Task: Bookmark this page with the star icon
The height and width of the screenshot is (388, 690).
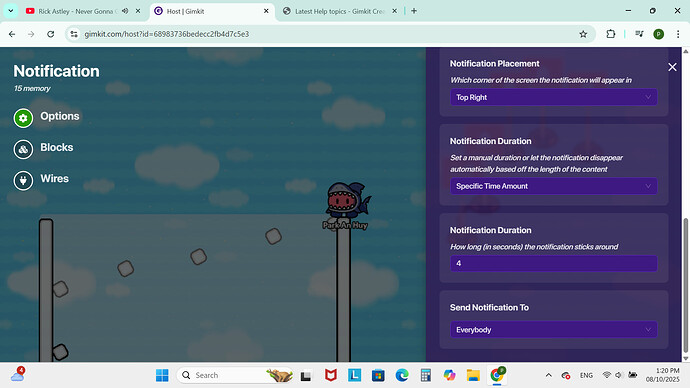Action: (x=583, y=34)
